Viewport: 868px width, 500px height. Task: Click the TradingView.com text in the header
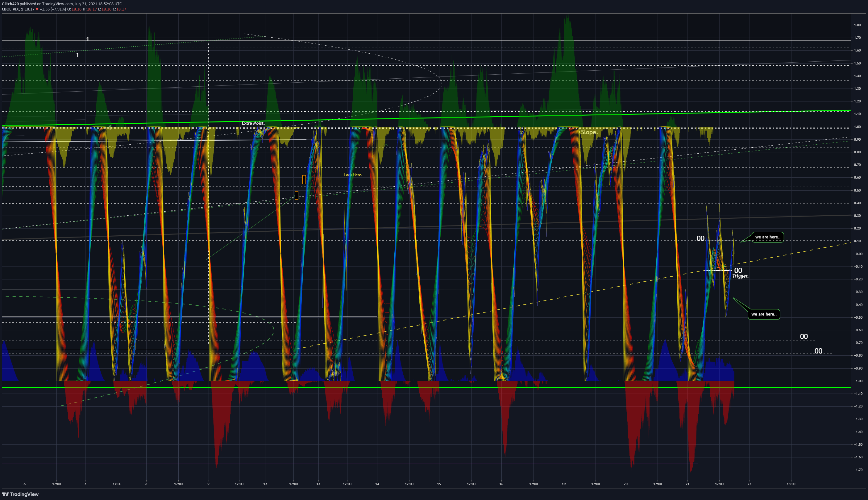coord(58,4)
